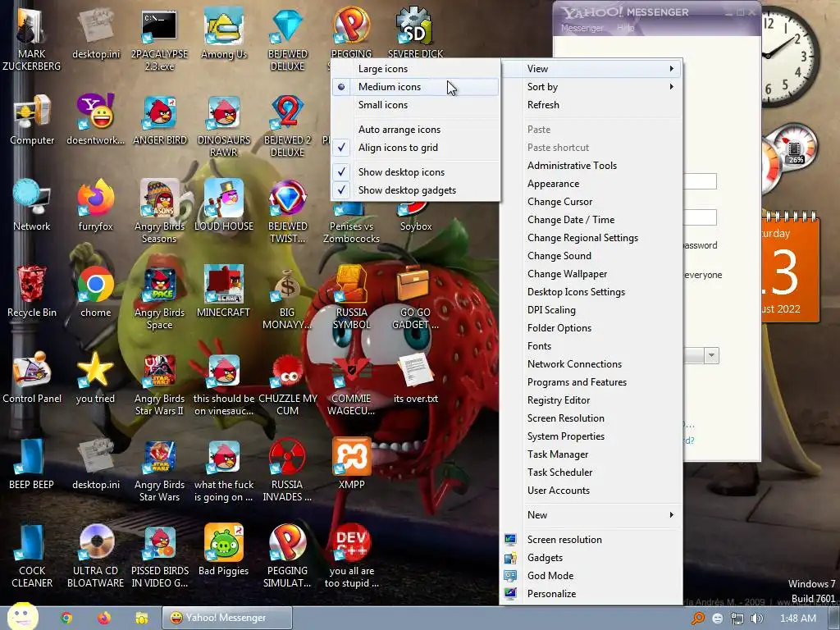Choose DPI Scaling menu entry

point(591,309)
